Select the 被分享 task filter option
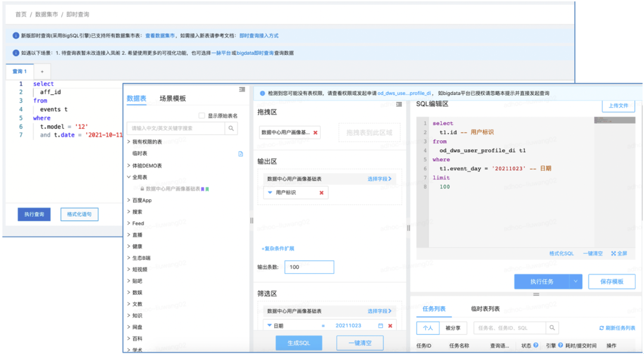The width and height of the screenshot is (644, 354). (x=453, y=328)
